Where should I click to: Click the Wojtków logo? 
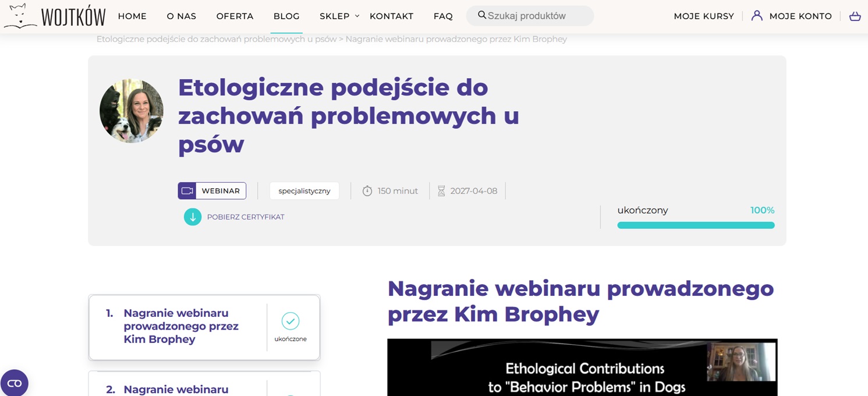point(55,16)
